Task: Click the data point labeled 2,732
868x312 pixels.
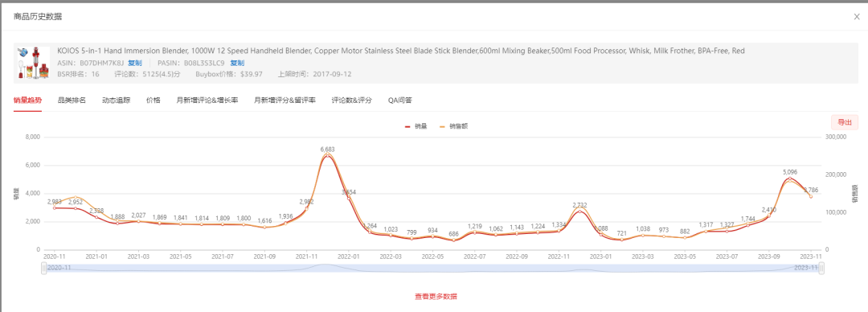Action: click(579, 211)
